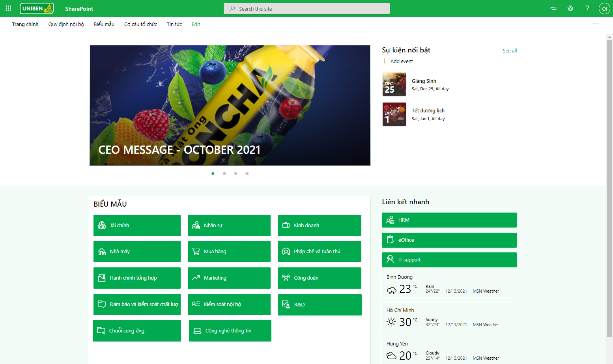Image resolution: width=613 pixels, height=364 pixels.
Task: Open the IT support quick link
Action: 449,260
